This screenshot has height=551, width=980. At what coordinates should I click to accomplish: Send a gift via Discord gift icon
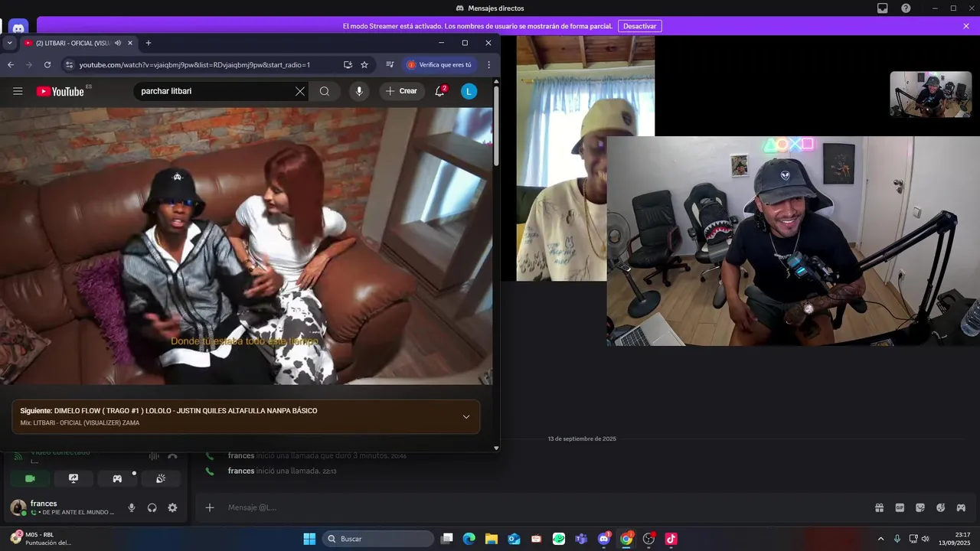click(x=879, y=507)
